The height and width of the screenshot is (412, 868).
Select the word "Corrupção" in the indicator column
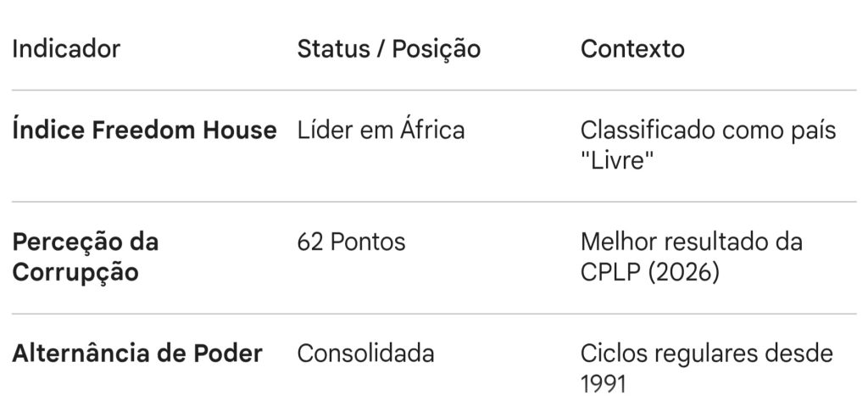(75, 273)
